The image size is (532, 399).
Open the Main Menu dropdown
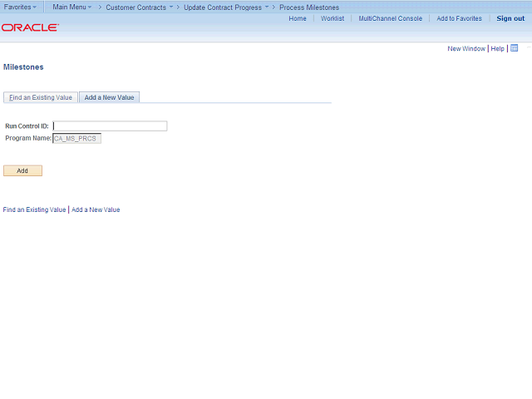(x=72, y=7)
